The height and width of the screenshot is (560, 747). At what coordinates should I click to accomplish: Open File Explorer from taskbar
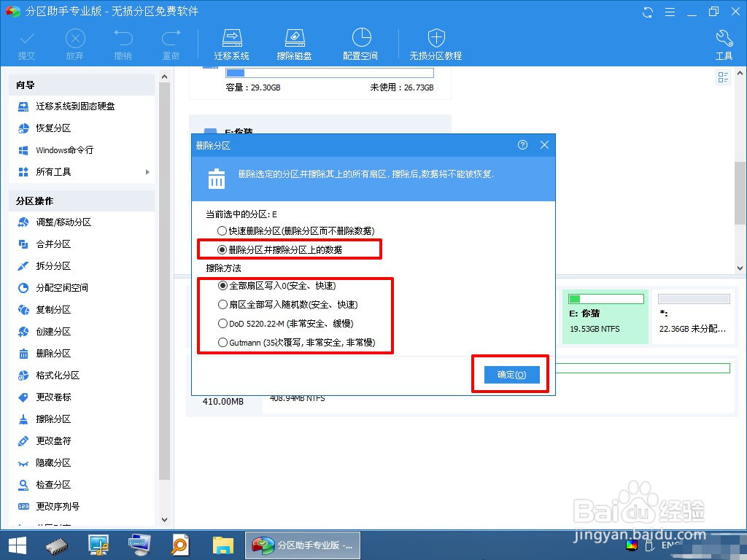click(x=222, y=545)
